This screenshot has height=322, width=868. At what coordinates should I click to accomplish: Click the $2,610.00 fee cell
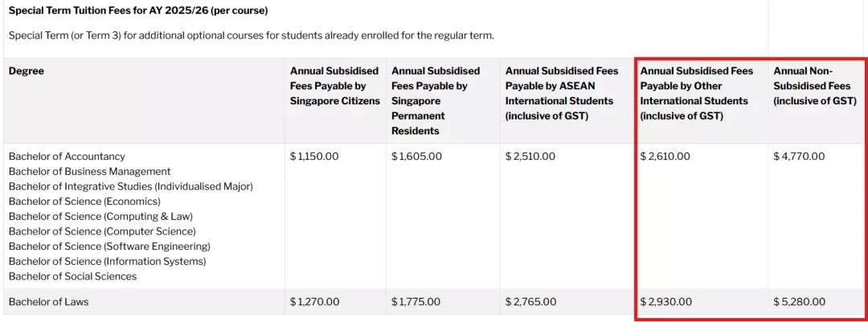coord(665,157)
